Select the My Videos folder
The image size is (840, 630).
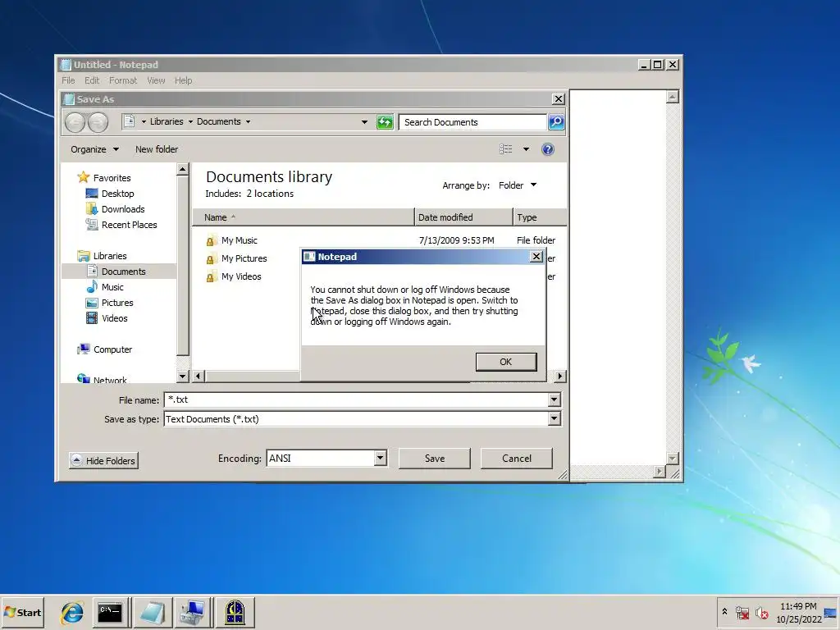click(x=241, y=276)
